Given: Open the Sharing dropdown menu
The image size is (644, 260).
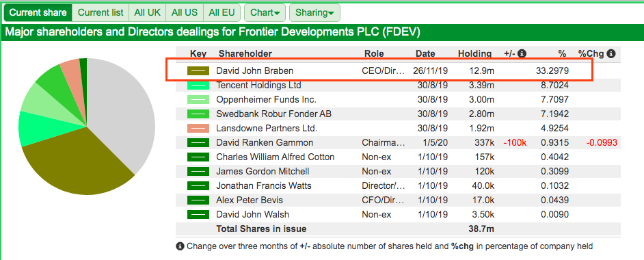Looking at the screenshot, I should 314,13.
